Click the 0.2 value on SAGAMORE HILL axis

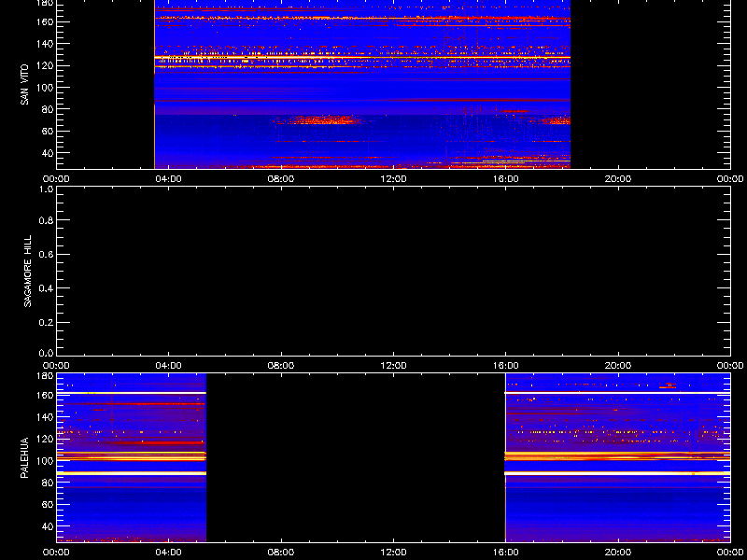coord(46,322)
